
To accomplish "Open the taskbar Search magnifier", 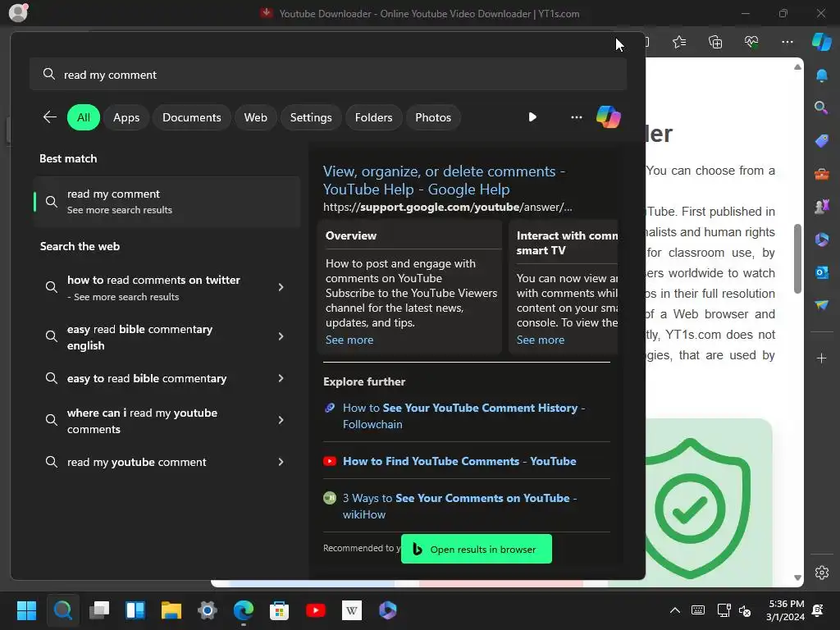I will click(x=62, y=610).
